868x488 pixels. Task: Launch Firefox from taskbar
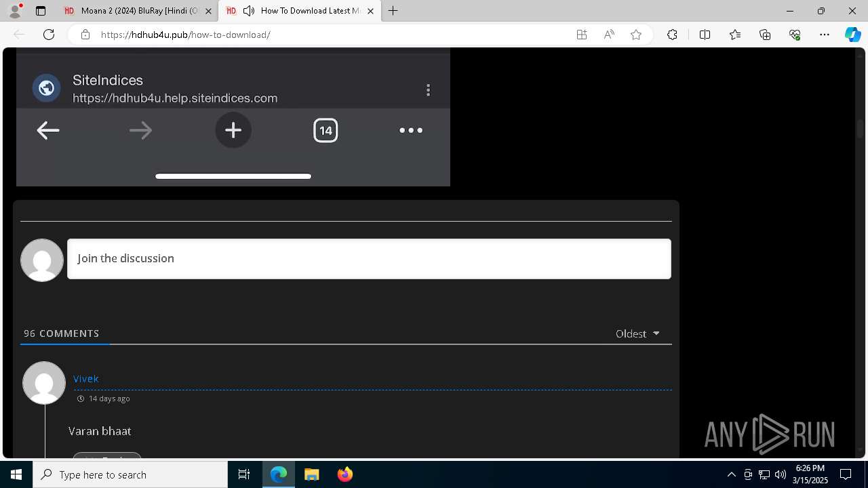click(x=344, y=474)
